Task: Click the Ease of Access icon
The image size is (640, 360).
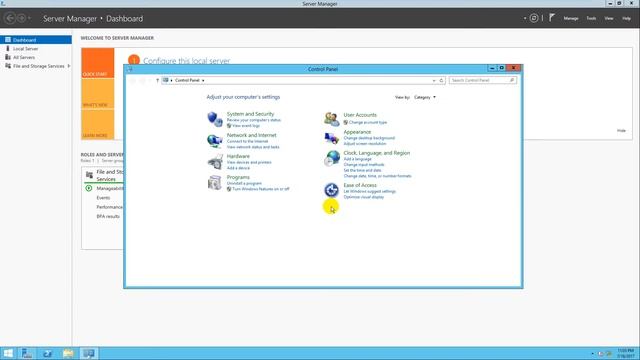Action: tap(331, 190)
